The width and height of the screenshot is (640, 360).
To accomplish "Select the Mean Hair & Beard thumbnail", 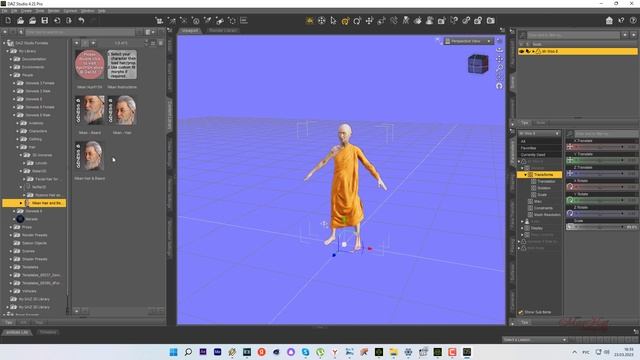I will (x=90, y=156).
